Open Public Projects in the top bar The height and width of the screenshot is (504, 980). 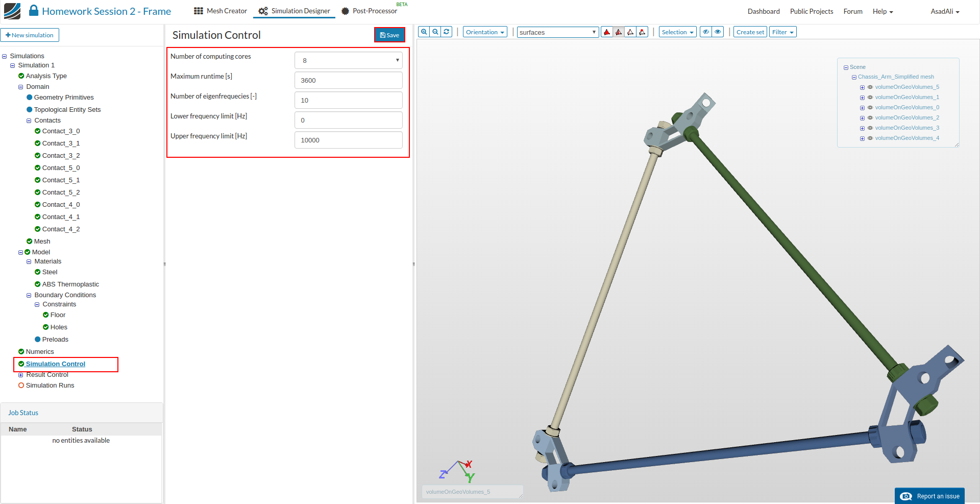coord(812,11)
